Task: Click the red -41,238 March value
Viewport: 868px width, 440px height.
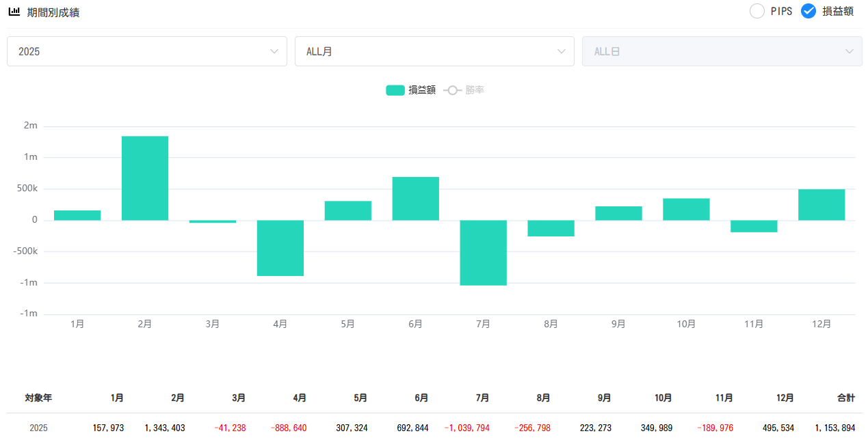Action: coord(230,428)
